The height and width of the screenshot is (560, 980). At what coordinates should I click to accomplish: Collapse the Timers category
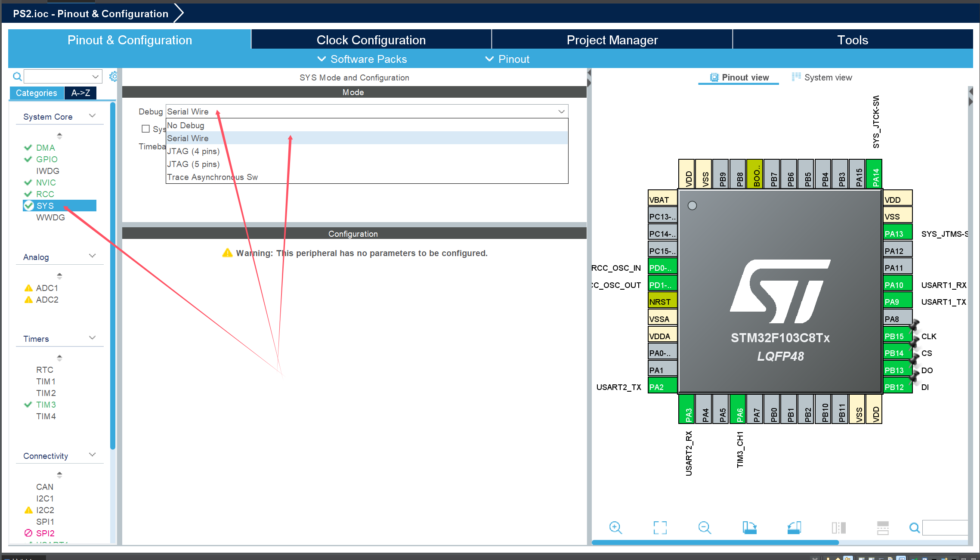click(92, 338)
